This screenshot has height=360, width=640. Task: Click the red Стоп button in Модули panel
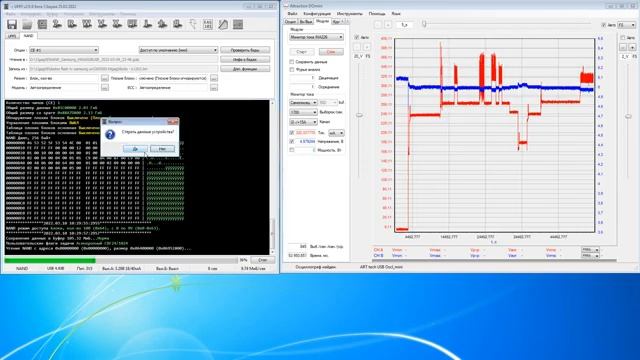[331, 52]
